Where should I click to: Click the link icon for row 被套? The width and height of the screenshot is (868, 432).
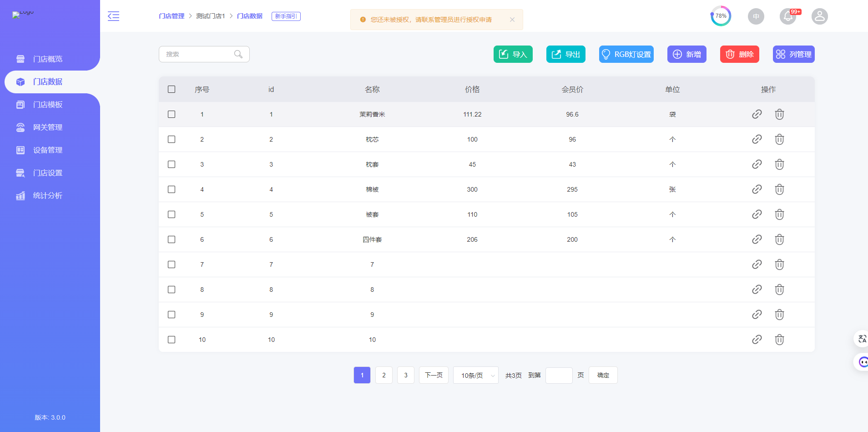757,214
